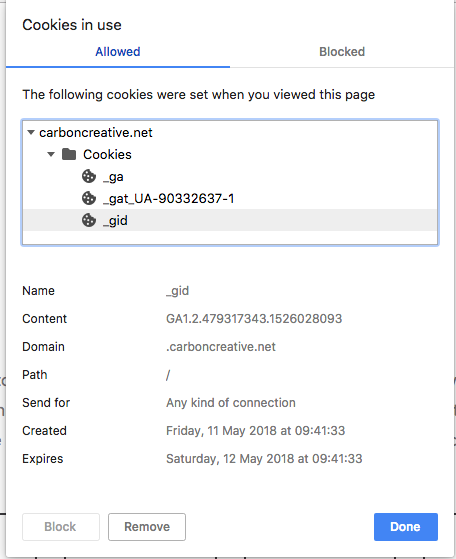Image resolution: width=456 pixels, height=559 pixels.
Task: Click the Done button
Action: point(406,527)
